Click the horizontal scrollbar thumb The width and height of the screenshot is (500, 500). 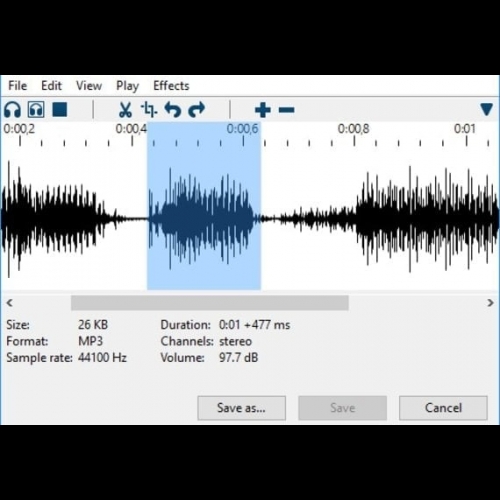(210, 303)
